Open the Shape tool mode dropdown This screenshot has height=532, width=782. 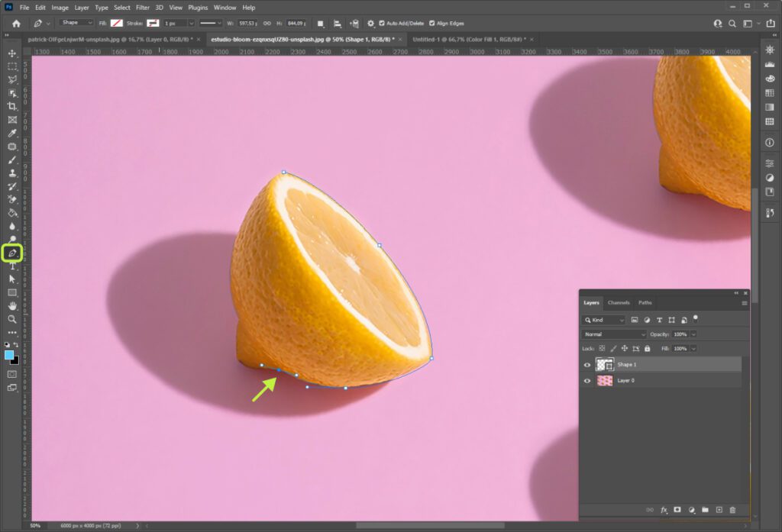click(x=76, y=23)
